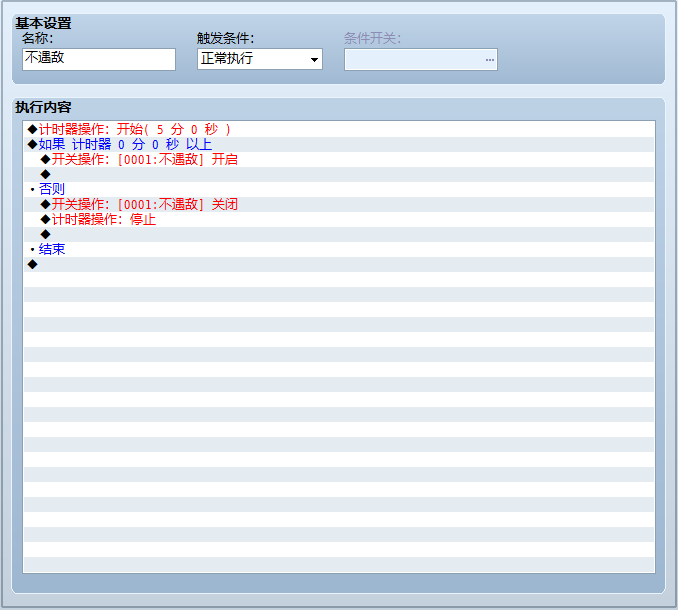
Task: Click the disabled 条件开关 field
Action: 421,59
